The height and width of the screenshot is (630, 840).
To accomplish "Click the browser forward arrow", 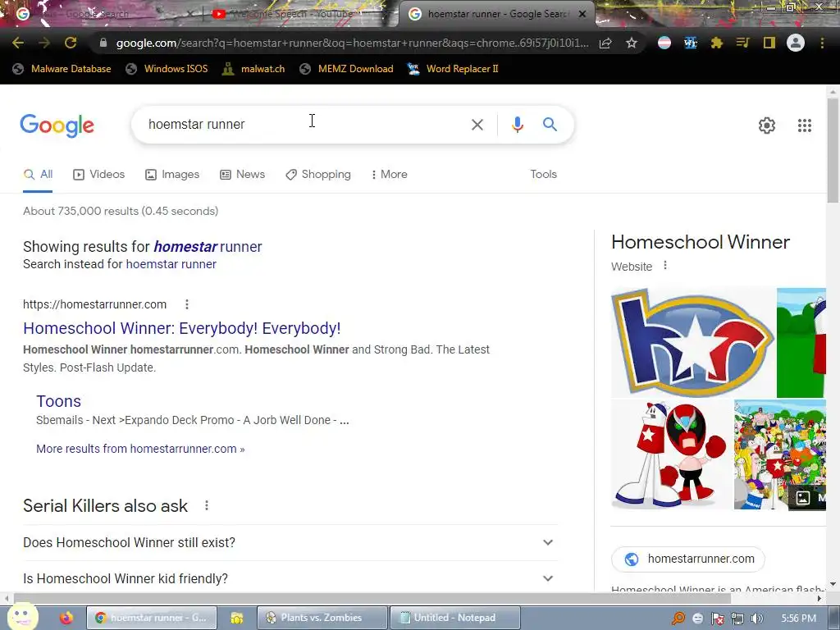I will click(x=44, y=43).
